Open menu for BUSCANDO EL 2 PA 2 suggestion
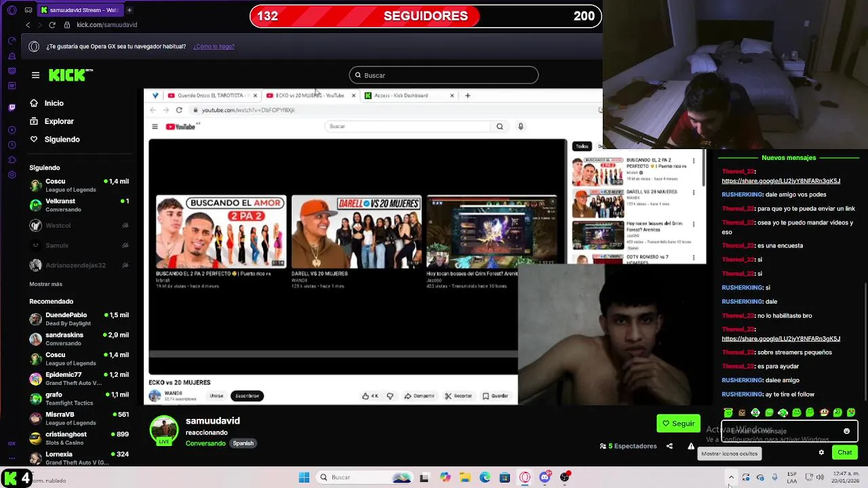The height and width of the screenshot is (488, 868). (694, 161)
